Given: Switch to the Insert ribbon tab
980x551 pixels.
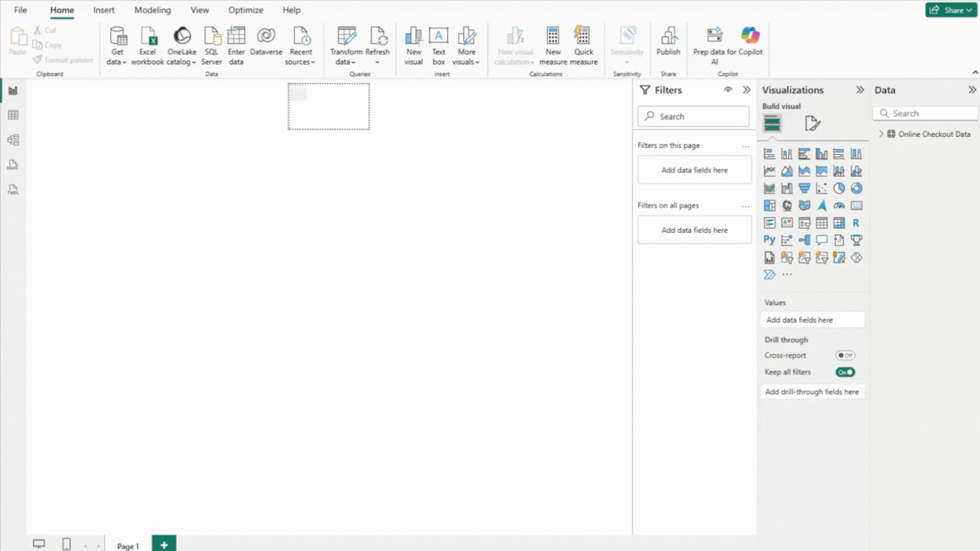Looking at the screenshot, I should 104,10.
